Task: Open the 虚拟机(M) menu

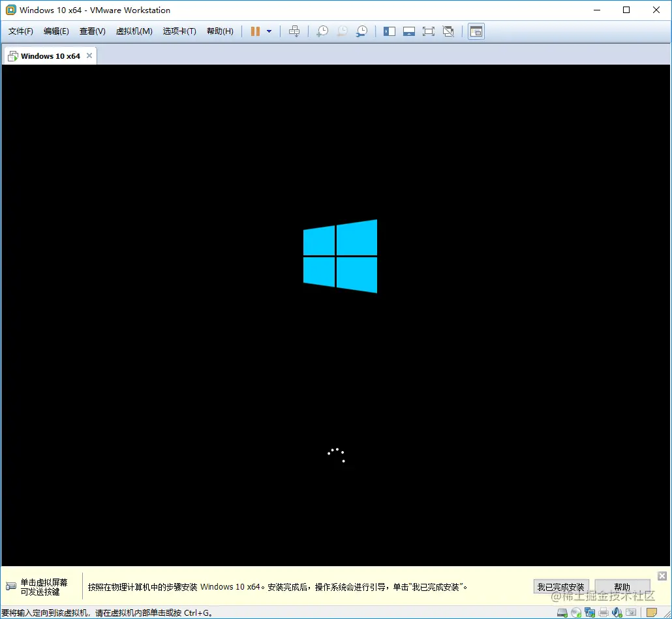Action: (x=134, y=31)
